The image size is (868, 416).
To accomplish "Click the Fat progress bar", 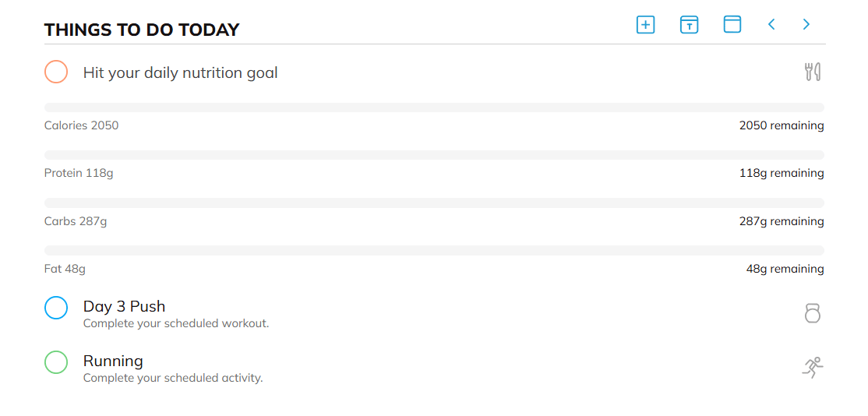I will pyautogui.click(x=434, y=250).
